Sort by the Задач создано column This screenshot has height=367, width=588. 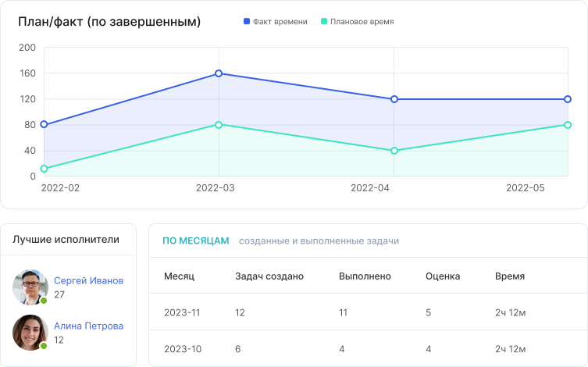[269, 276]
